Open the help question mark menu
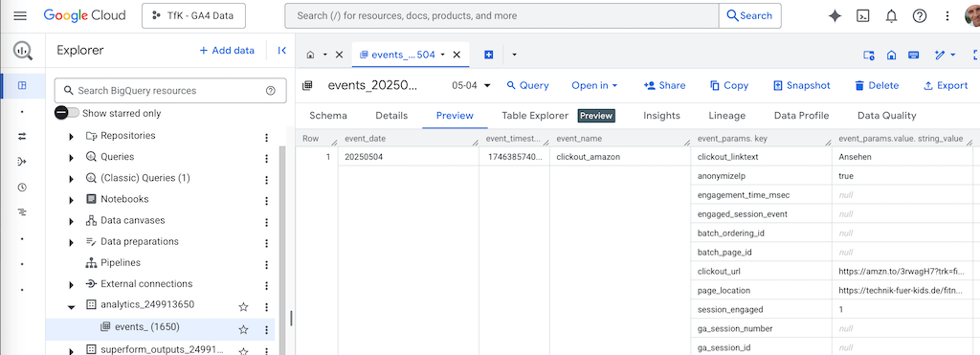 (920, 16)
